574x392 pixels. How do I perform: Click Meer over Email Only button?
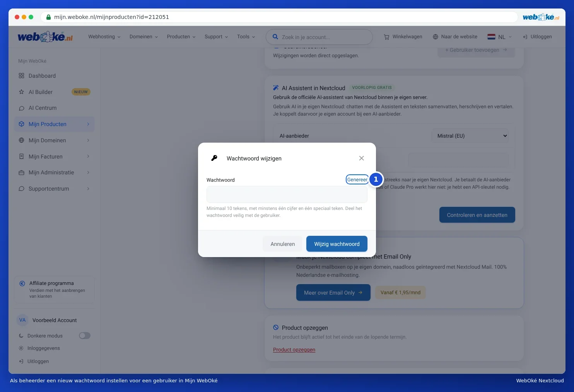pyautogui.click(x=333, y=293)
